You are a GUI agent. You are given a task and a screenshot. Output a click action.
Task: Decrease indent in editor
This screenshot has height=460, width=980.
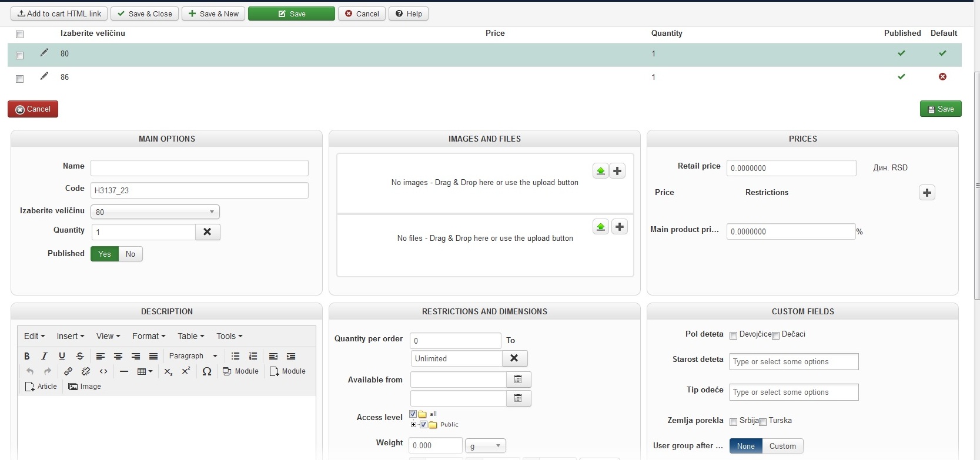click(273, 356)
